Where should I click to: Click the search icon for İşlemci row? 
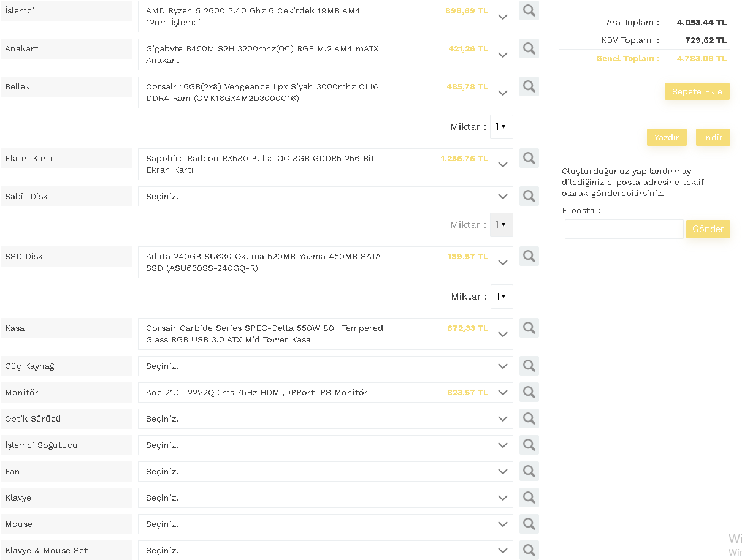tap(529, 10)
